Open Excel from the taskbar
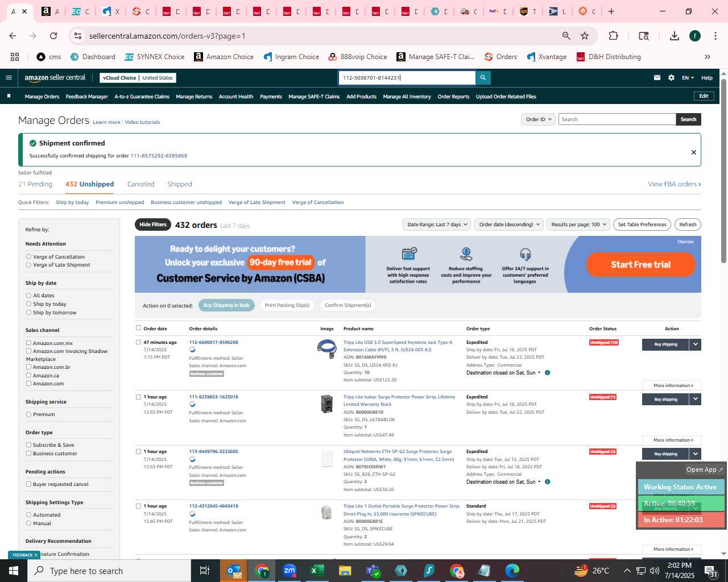Screen dimensions: 728x582 click(x=317, y=571)
